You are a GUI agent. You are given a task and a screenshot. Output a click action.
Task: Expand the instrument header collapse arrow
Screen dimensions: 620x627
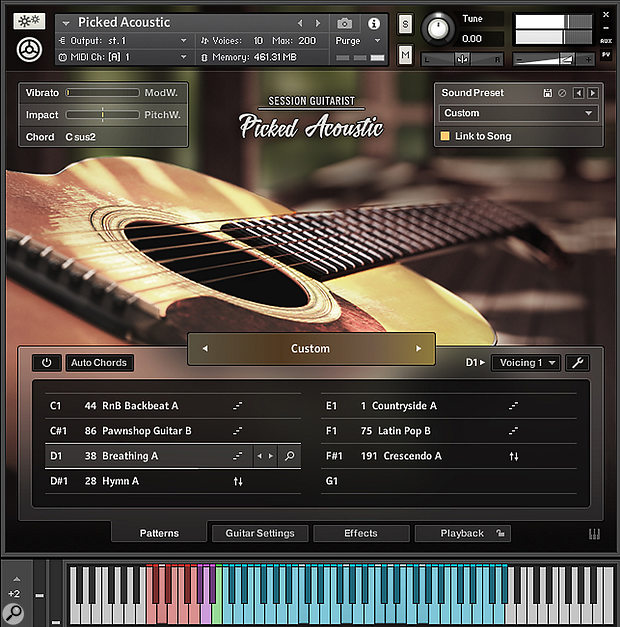(x=66, y=24)
